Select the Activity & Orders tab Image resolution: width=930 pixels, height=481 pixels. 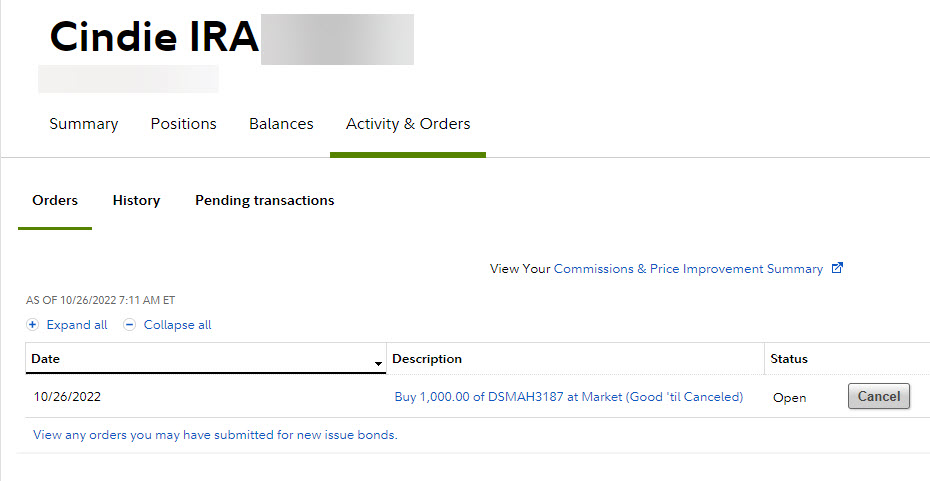point(408,124)
